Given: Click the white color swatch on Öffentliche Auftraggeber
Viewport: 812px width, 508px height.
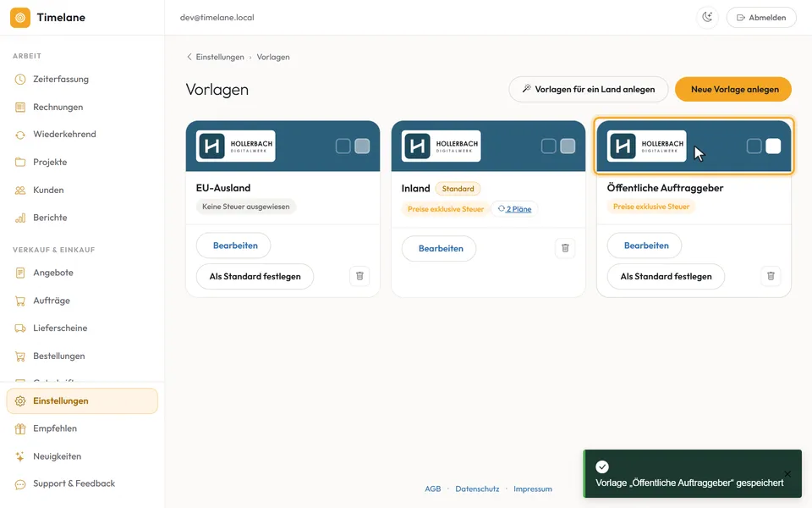Looking at the screenshot, I should [773, 146].
